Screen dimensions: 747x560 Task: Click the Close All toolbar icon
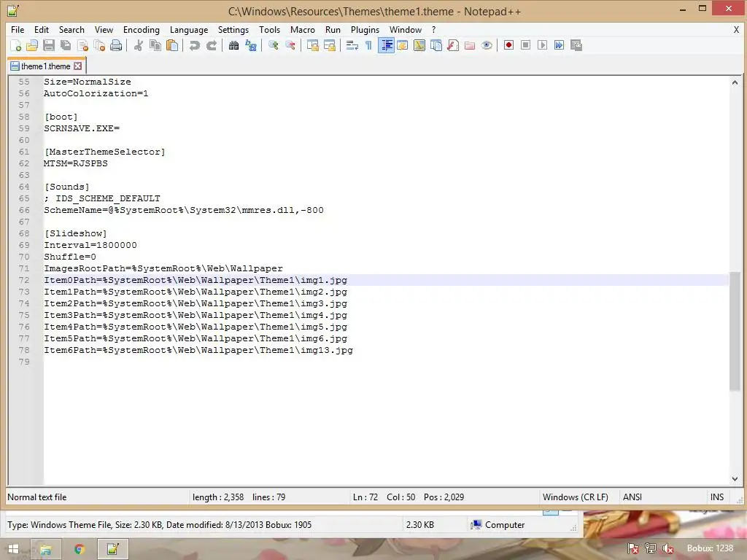(x=99, y=45)
